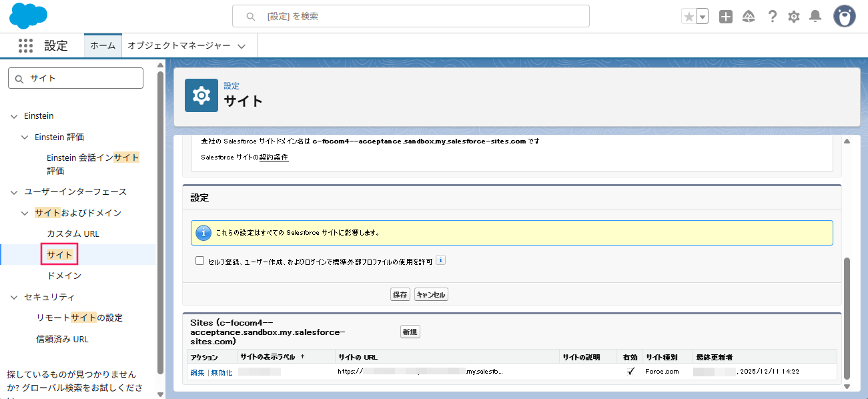Viewport: 868px width, 399px height.
Task: Click the gear icon in サイト page header
Action: pyautogui.click(x=201, y=95)
